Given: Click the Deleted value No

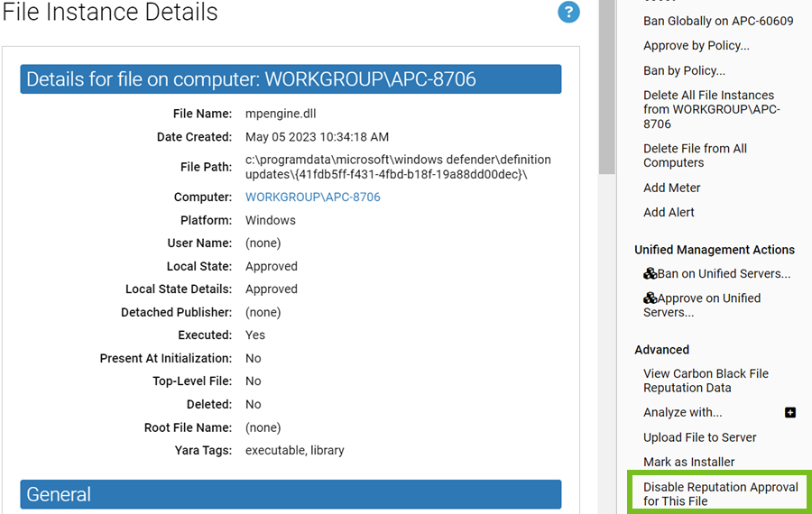Looking at the screenshot, I should pos(254,405).
